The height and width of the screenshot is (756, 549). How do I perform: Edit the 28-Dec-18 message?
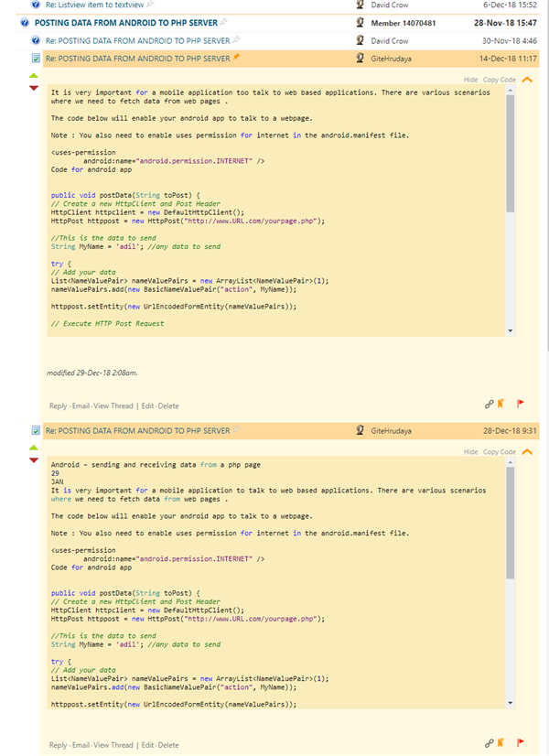coord(147,745)
